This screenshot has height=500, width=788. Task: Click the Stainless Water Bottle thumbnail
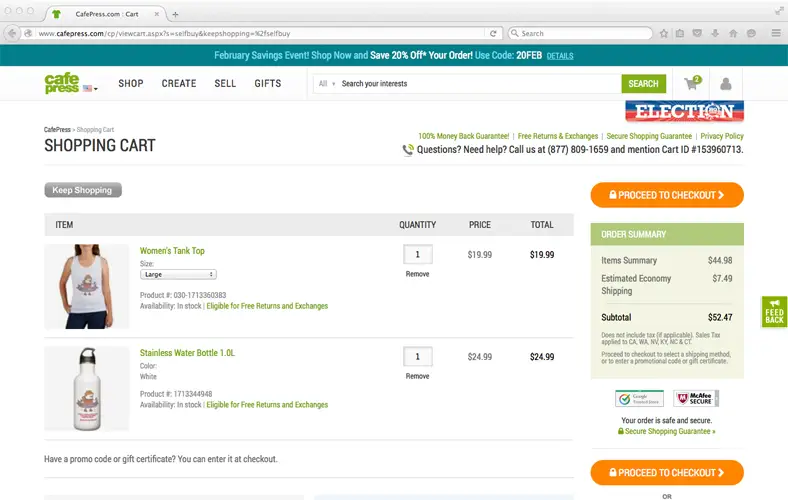(86, 388)
